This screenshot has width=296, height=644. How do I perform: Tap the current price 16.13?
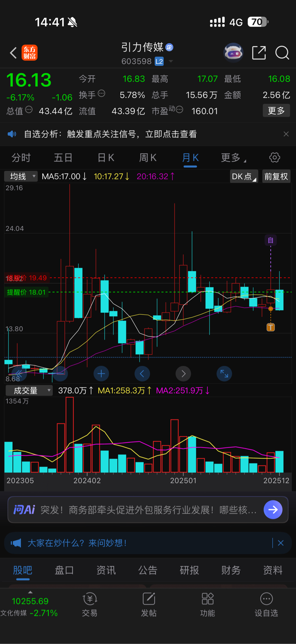pyautogui.click(x=29, y=80)
